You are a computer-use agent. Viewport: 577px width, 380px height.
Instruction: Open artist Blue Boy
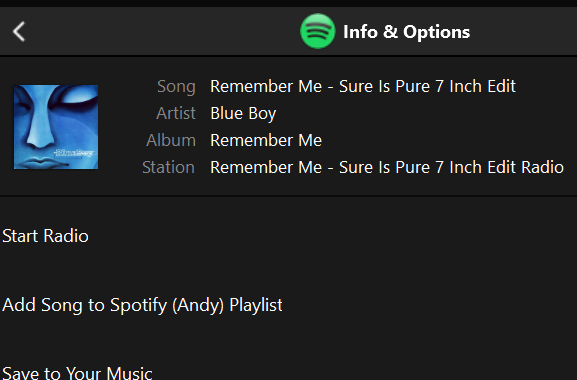[x=243, y=114]
